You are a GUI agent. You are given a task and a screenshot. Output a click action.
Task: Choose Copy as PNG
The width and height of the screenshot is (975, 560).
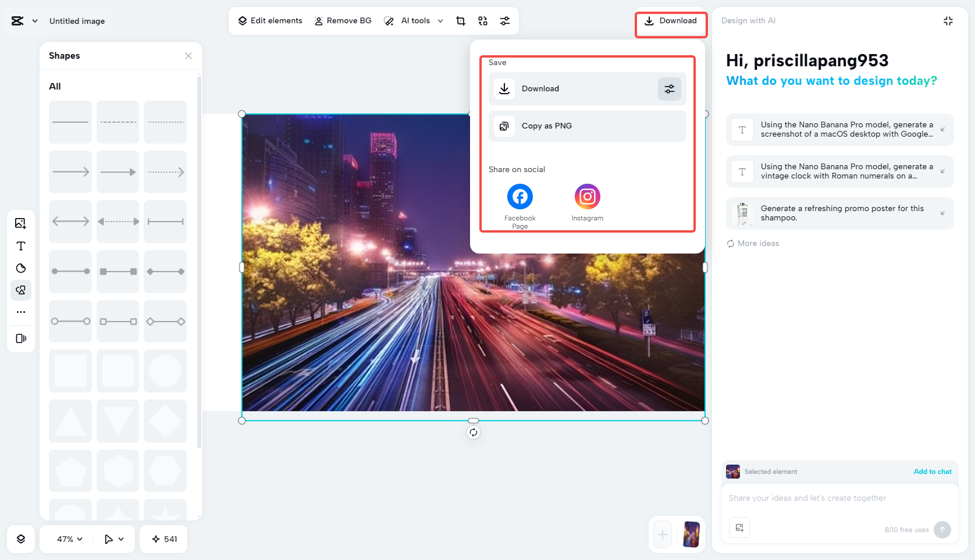pos(588,126)
